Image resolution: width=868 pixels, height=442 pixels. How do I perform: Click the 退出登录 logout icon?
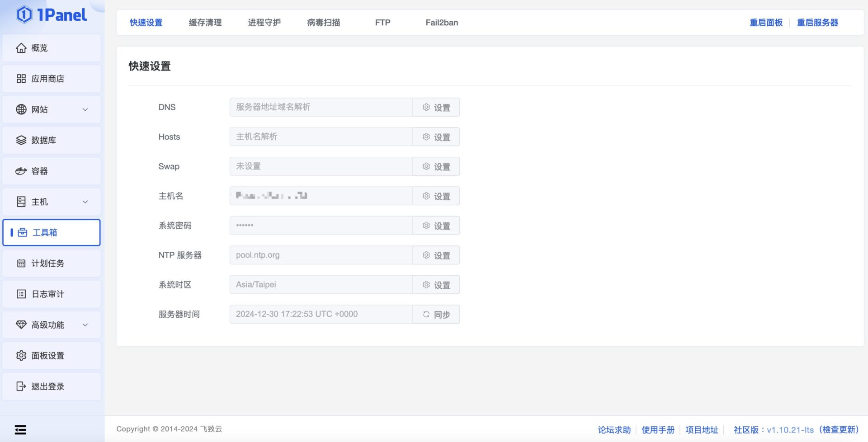[21, 386]
